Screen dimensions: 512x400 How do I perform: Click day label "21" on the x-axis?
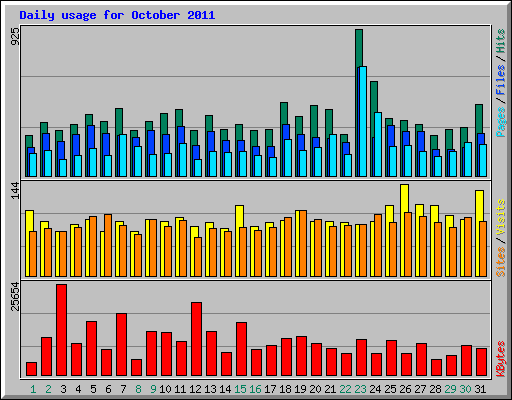[x=330, y=389]
